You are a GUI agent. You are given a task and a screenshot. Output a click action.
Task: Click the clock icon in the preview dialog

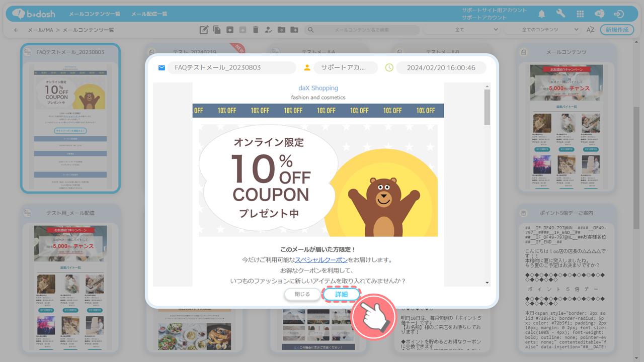point(389,67)
